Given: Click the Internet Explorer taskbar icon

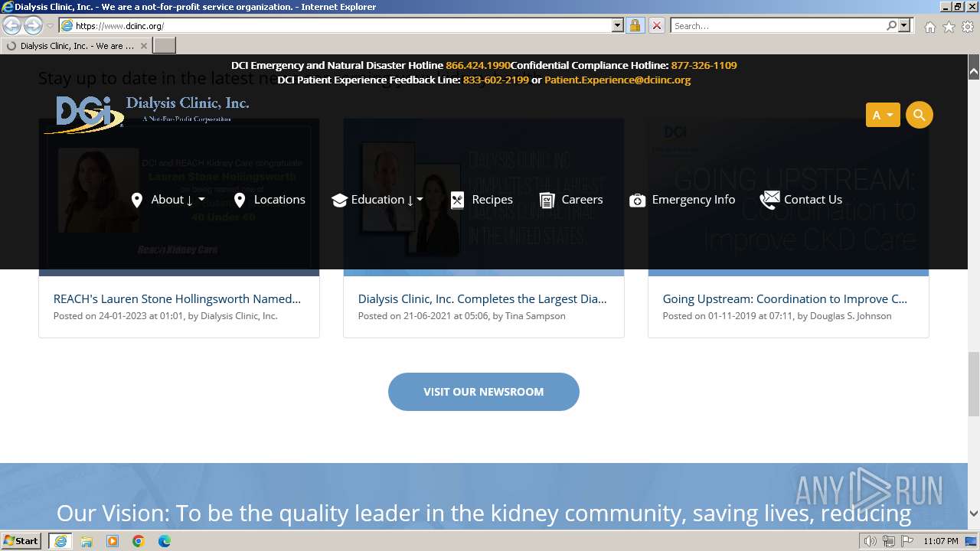Looking at the screenshot, I should pos(60,541).
